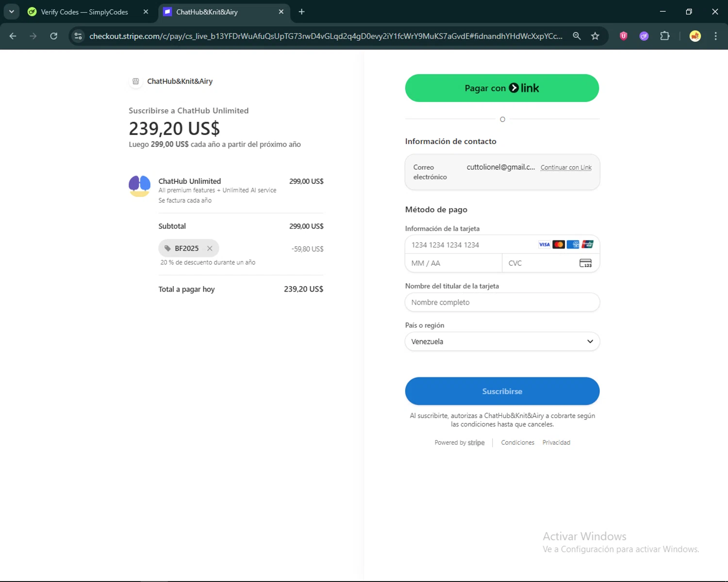Reload the Stripe checkout page

tap(54, 36)
